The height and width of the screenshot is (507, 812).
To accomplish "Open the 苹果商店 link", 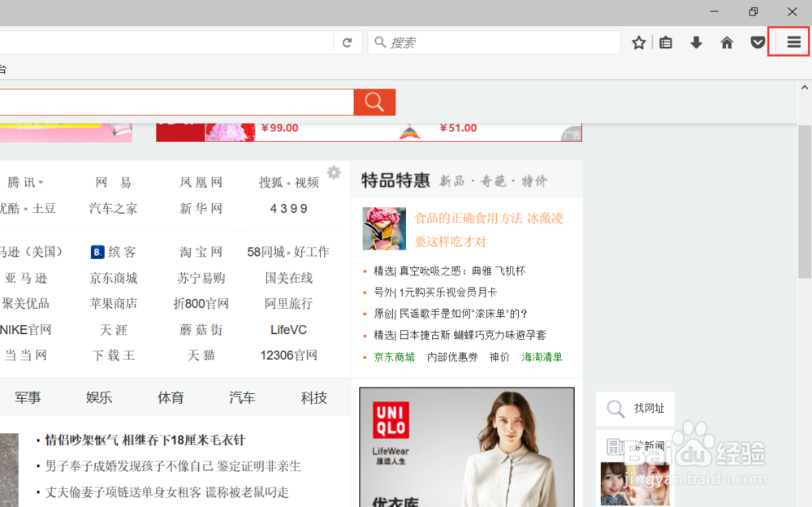I will (x=114, y=303).
